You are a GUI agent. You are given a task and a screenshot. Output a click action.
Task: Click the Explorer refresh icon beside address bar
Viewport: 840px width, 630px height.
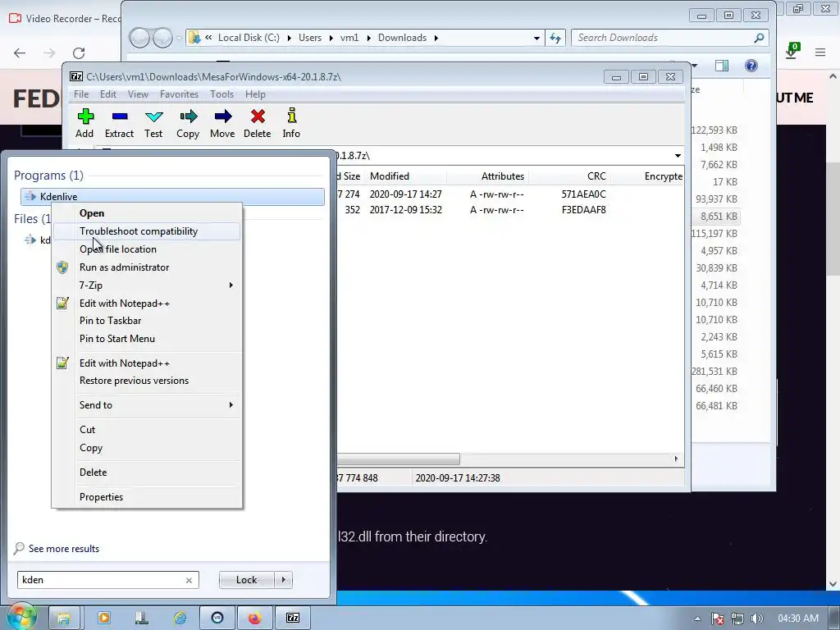point(555,38)
